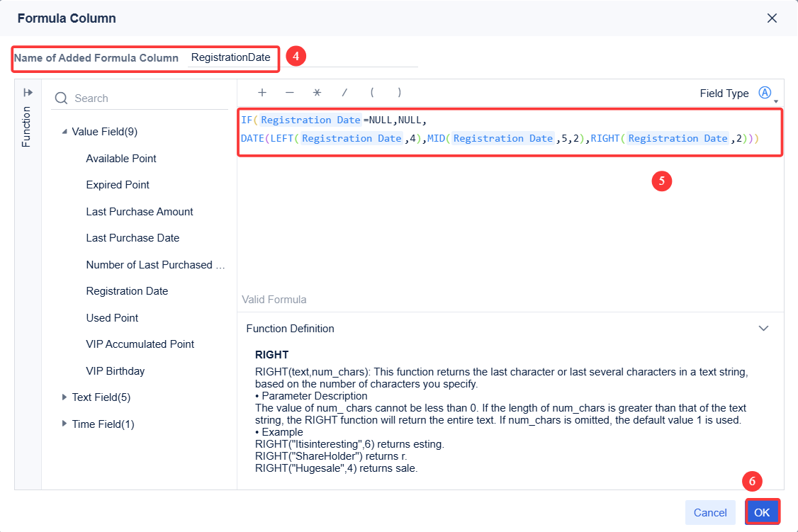Viewport: 798px width, 532px height.
Task: Collapse the Value Field(9) group
Action: [x=64, y=131]
